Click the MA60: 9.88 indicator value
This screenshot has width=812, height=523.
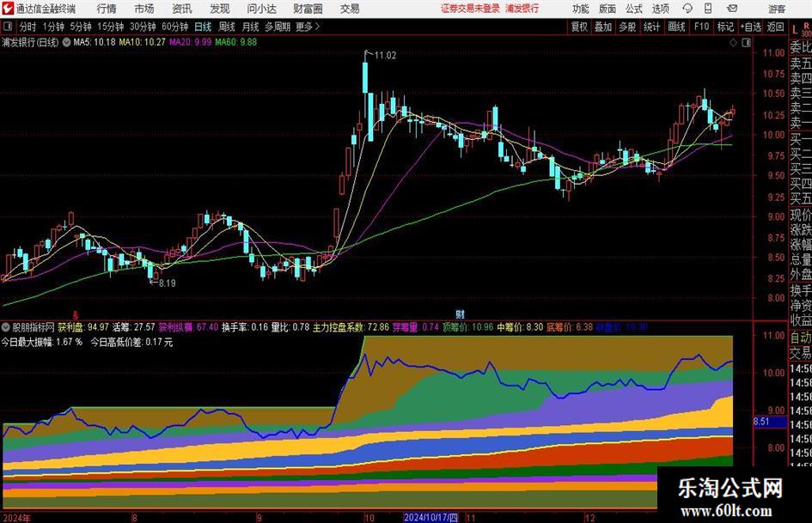point(235,42)
